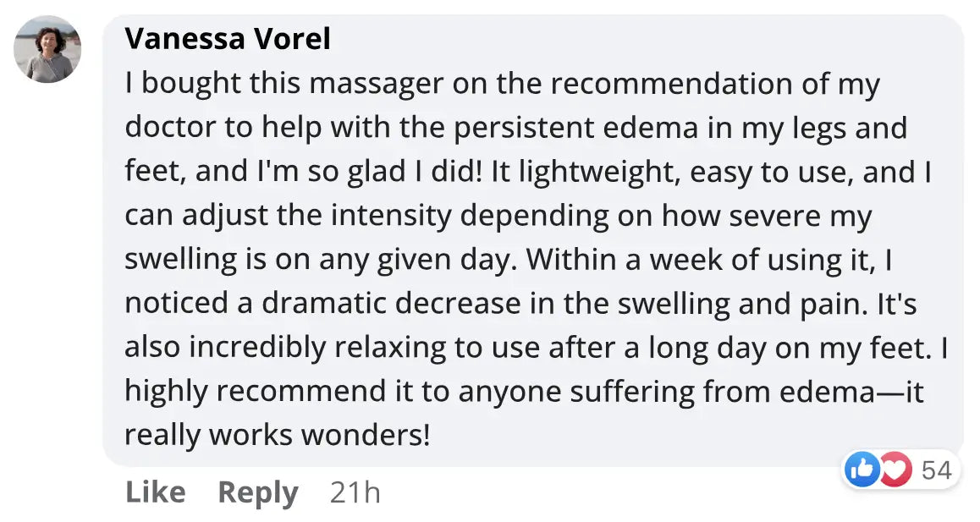The image size is (980, 522).
Task: Click the red heart reaction icon
Action: pyautogui.click(x=894, y=470)
